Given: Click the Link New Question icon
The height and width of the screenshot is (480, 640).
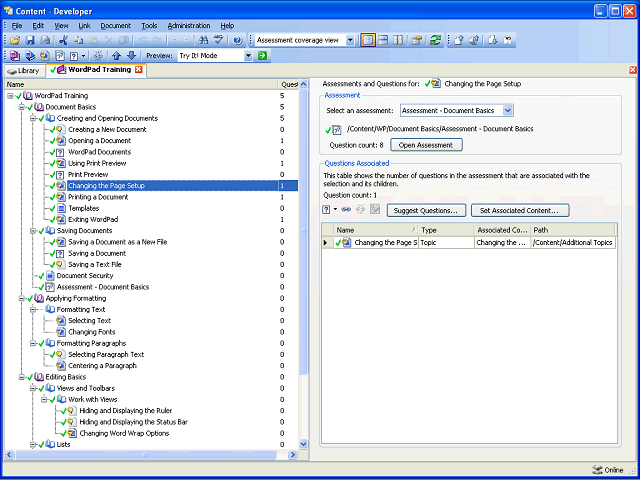Looking at the screenshot, I should tap(74, 56).
